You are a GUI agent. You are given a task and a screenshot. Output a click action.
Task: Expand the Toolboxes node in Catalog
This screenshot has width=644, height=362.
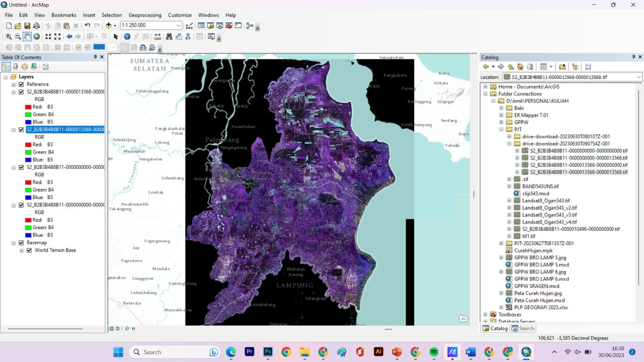click(x=485, y=315)
